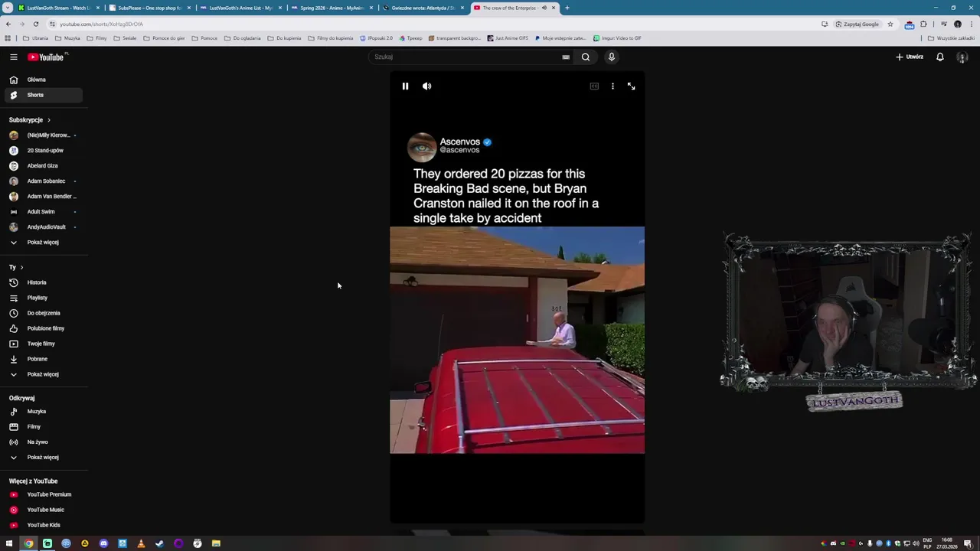The width and height of the screenshot is (980, 551).
Task: Open the Short's three-dot more options
Action: pyautogui.click(x=612, y=86)
